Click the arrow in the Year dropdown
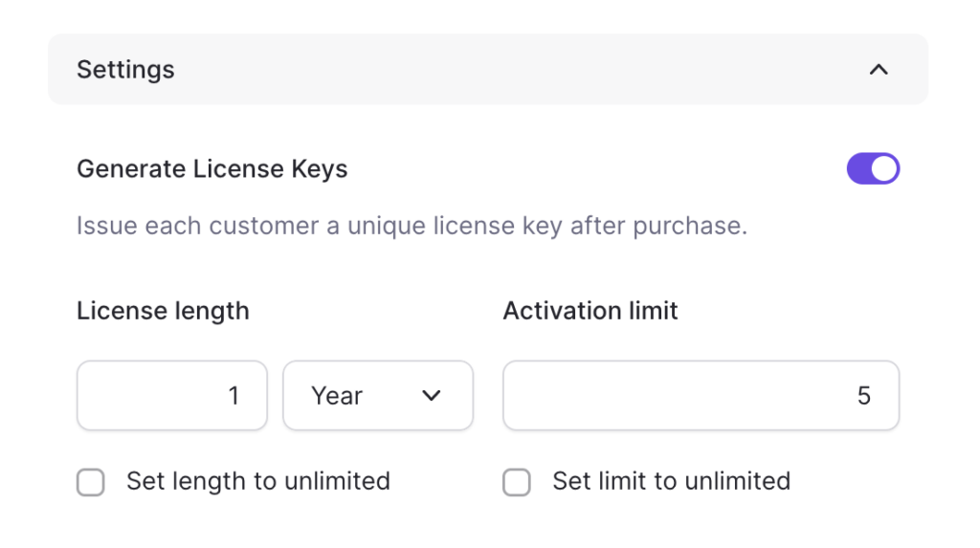Image resolution: width=980 pixels, height=548 pixels. [432, 396]
